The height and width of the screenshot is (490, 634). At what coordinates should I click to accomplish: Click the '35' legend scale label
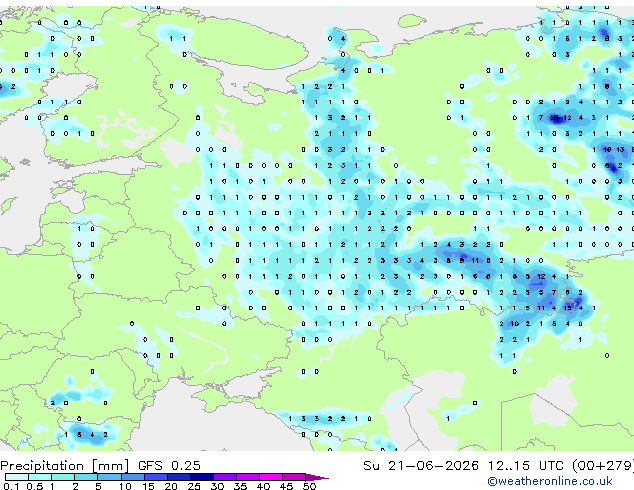(x=240, y=486)
